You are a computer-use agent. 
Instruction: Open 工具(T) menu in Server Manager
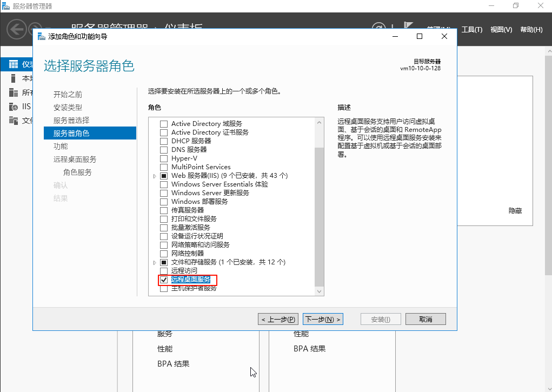coord(472,30)
